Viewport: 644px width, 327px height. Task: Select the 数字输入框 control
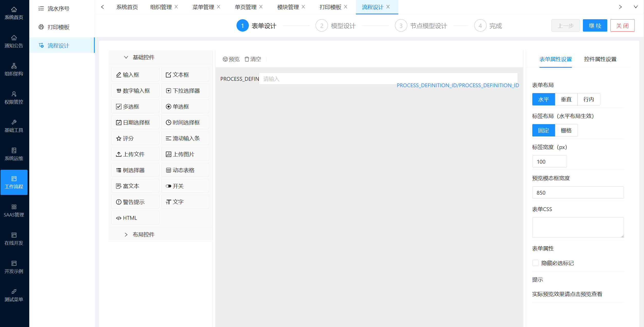(135, 91)
